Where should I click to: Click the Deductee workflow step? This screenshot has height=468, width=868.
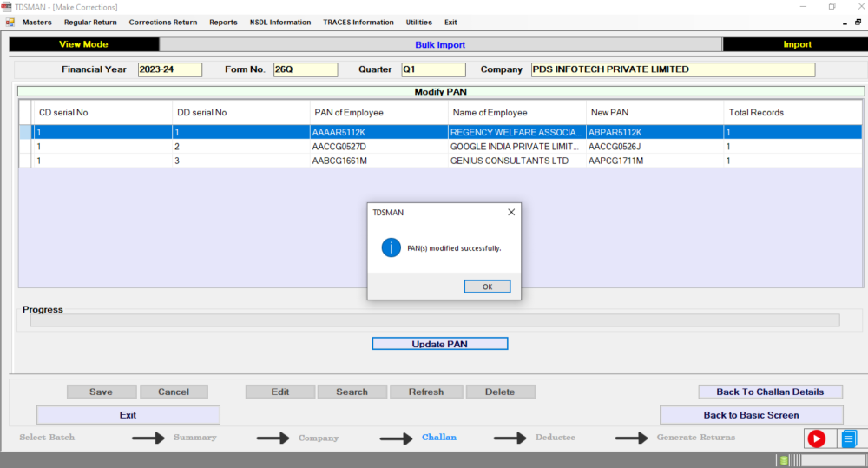coord(556,437)
